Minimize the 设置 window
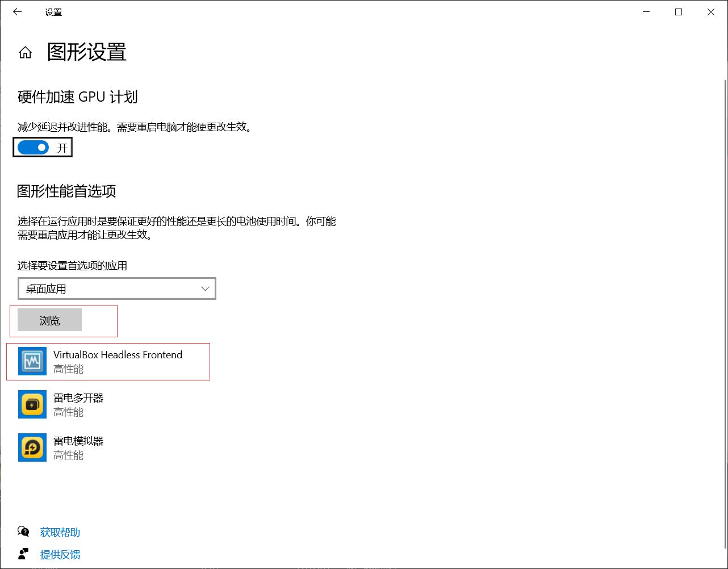Viewport: 728px width, 569px height. point(646,12)
